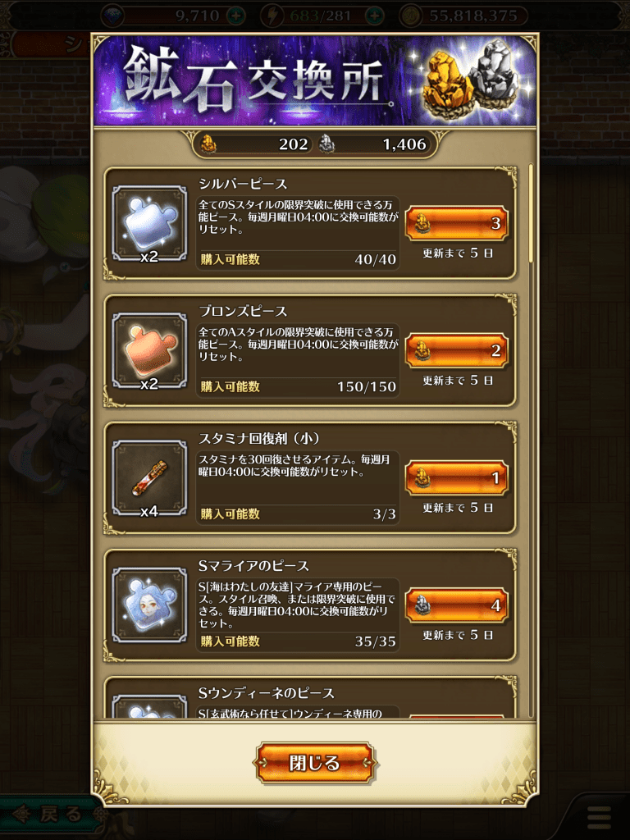Tap the S Maria piece portrait icon
Viewport: 630px width, 840px height.
tap(149, 605)
